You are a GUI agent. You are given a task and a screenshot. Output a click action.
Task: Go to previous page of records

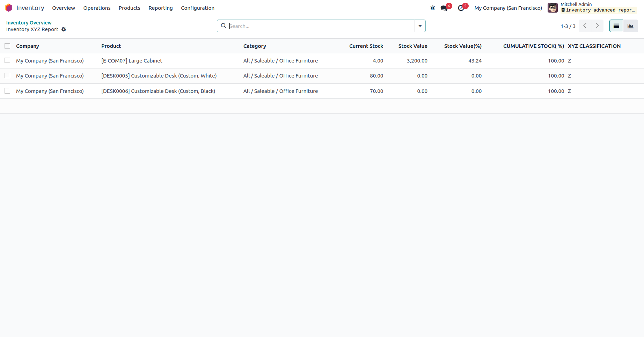(585, 26)
